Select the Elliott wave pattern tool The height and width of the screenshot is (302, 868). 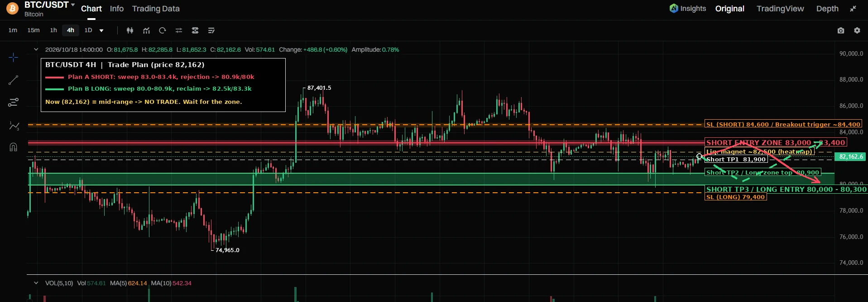[14, 126]
